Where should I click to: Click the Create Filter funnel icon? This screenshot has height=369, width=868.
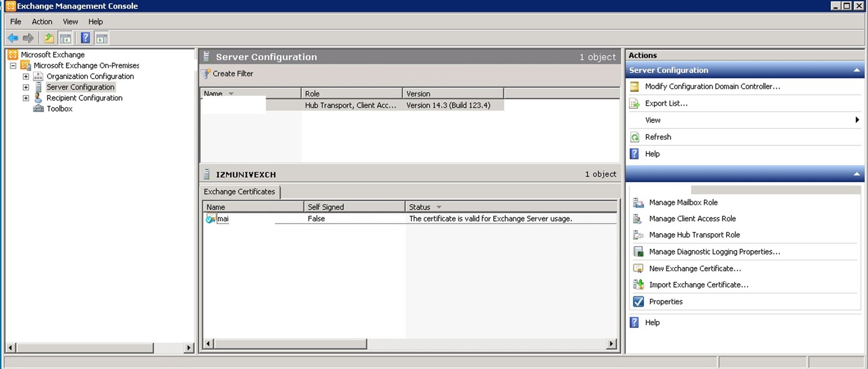(x=206, y=74)
